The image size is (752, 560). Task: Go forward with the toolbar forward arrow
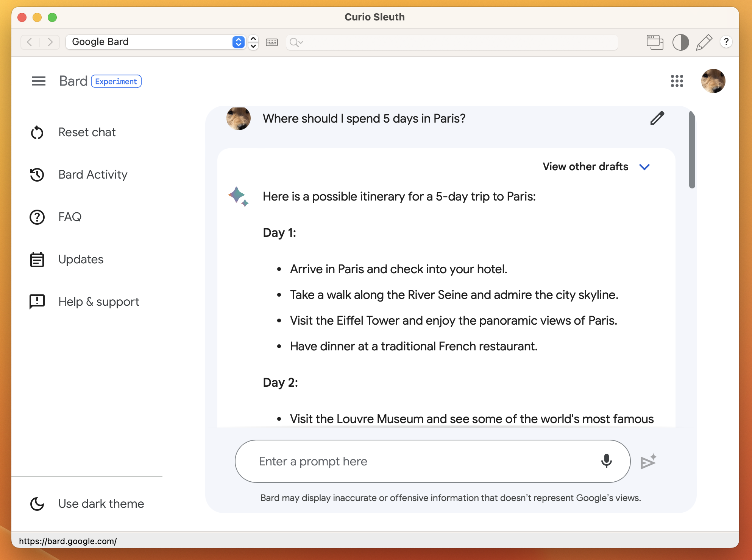point(50,42)
